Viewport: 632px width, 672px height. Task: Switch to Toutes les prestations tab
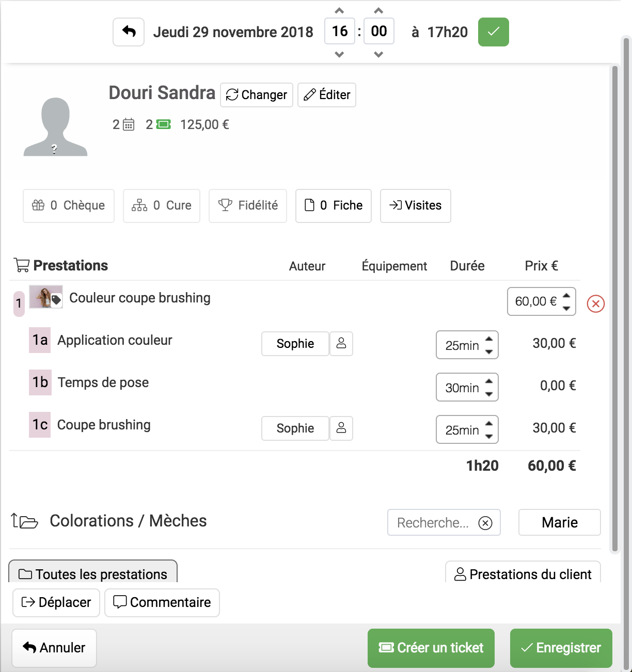click(x=93, y=572)
